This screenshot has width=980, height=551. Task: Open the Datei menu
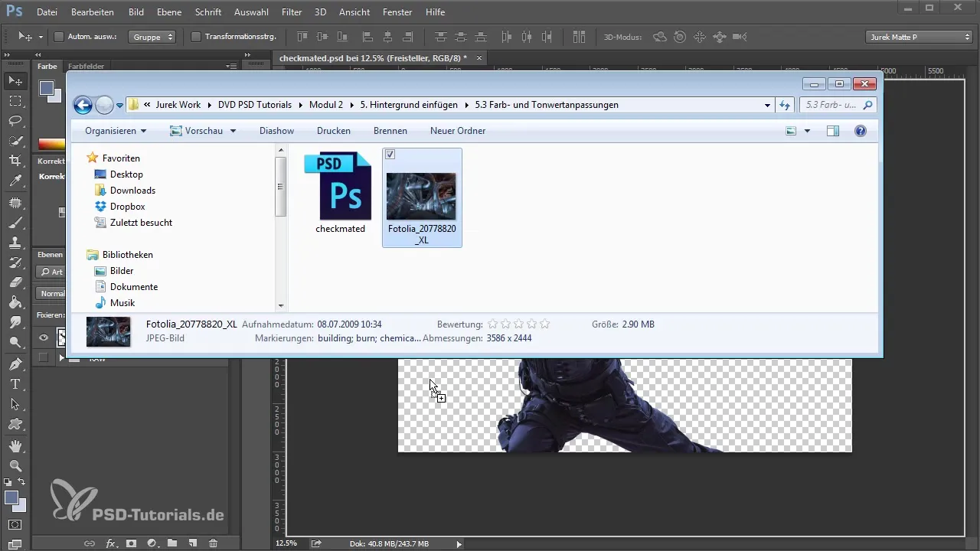click(47, 12)
